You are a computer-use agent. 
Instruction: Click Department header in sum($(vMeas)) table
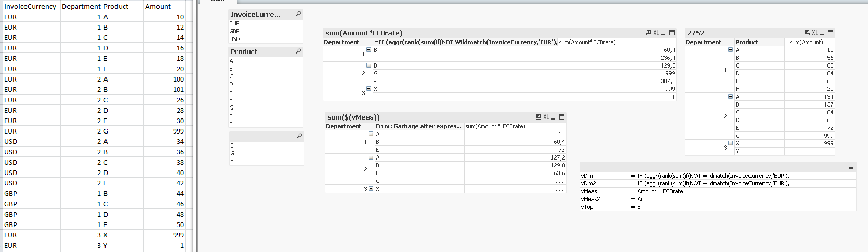350,126
